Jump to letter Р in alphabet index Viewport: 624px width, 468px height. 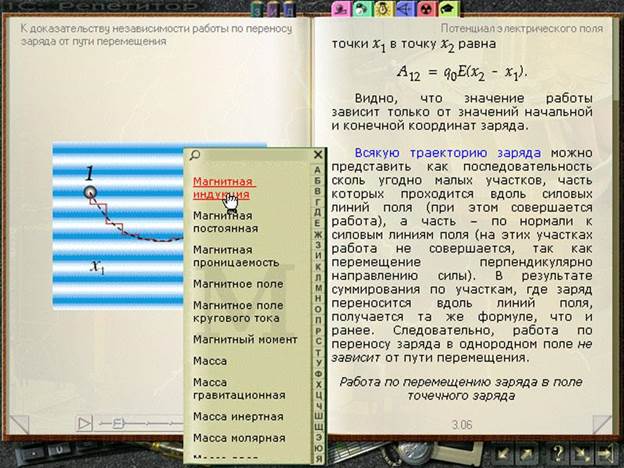point(318,331)
